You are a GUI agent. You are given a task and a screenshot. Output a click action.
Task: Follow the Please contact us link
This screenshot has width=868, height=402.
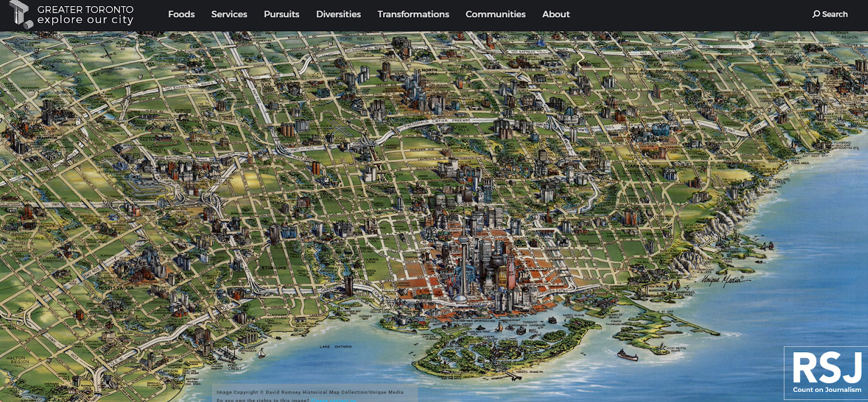pos(334,400)
